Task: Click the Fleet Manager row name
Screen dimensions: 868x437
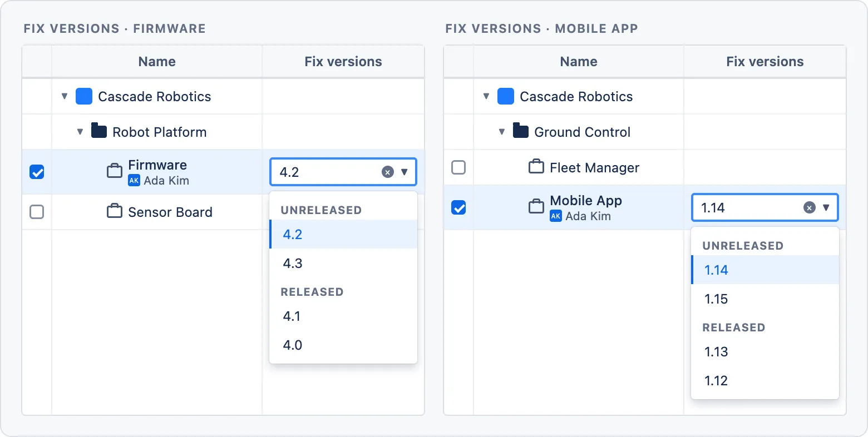Action: [595, 167]
